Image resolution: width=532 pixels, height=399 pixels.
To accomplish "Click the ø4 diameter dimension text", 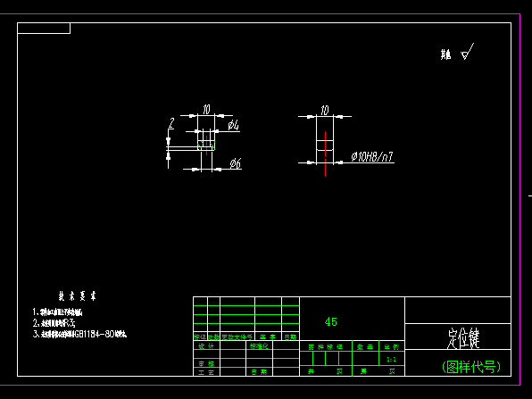I will (x=234, y=125).
